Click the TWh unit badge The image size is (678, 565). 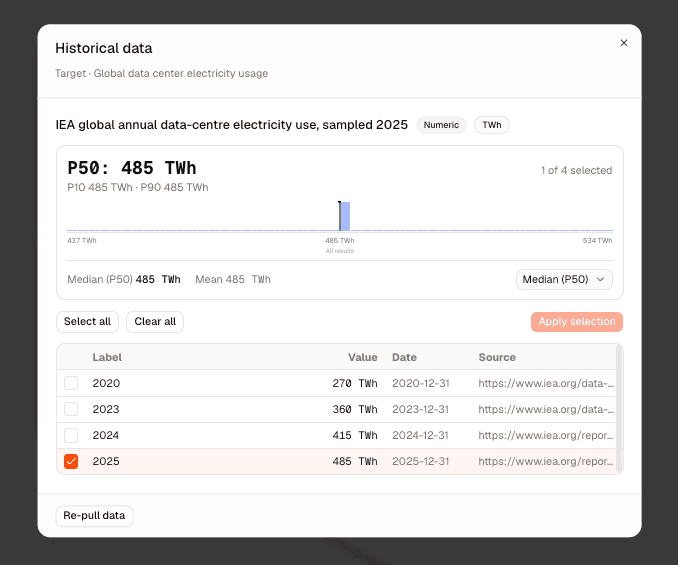(x=492, y=125)
